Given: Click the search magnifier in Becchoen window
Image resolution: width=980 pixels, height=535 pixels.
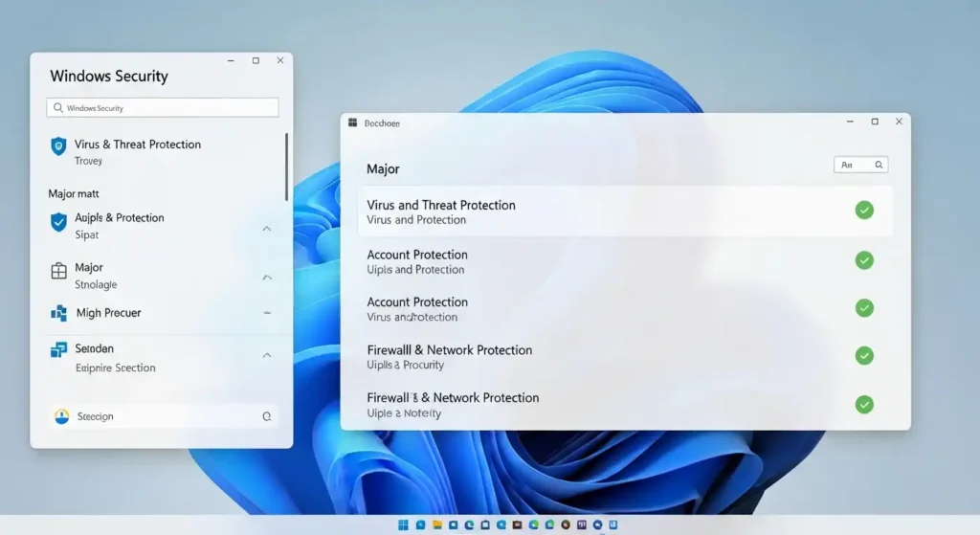Looking at the screenshot, I should pyautogui.click(x=879, y=165).
